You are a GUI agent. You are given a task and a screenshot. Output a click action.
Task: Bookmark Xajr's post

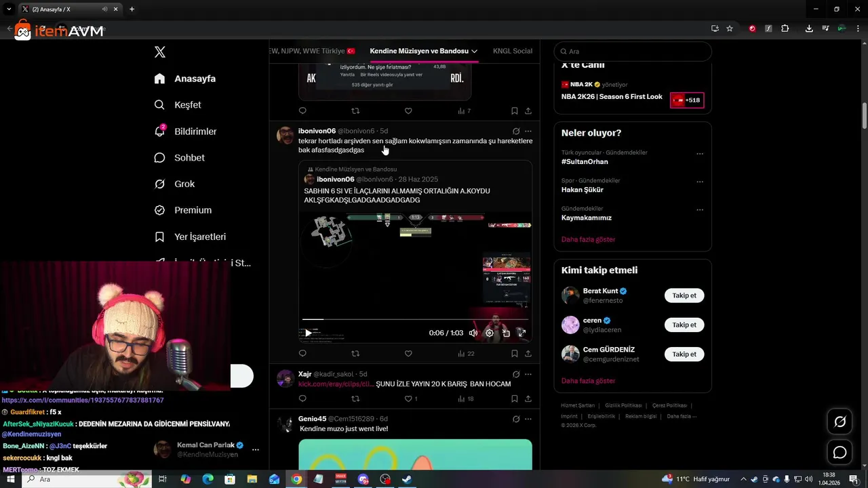pyautogui.click(x=514, y=399)
